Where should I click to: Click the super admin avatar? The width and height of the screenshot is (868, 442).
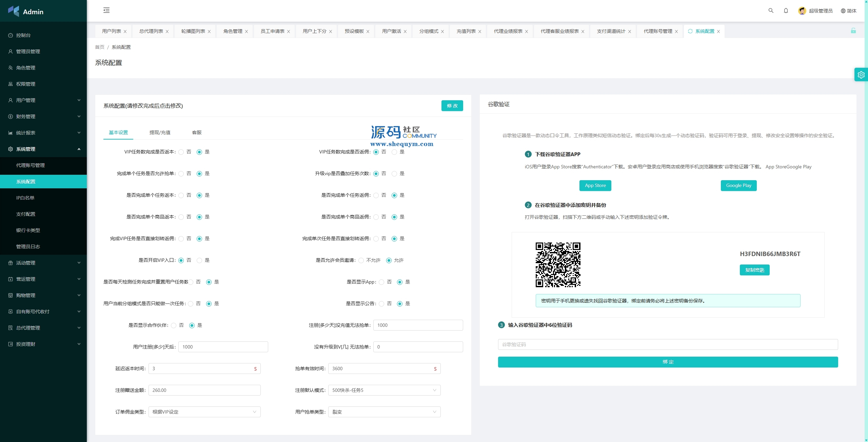tap(802, 11)
